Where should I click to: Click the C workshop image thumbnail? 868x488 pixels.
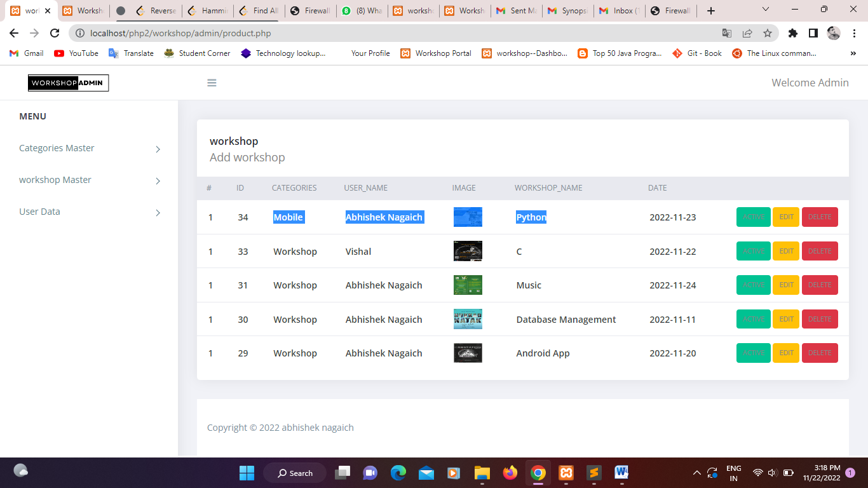(468, 251)
